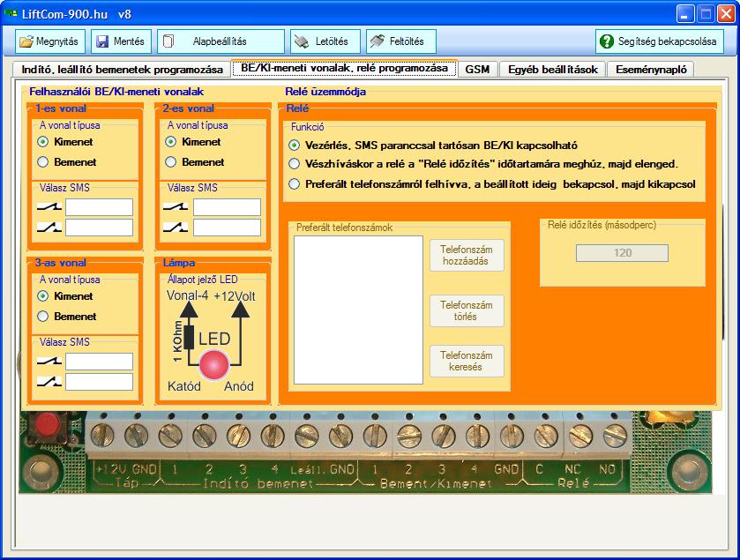
Task: Click the Relé időzítés field showing 120
Action: 622,253
